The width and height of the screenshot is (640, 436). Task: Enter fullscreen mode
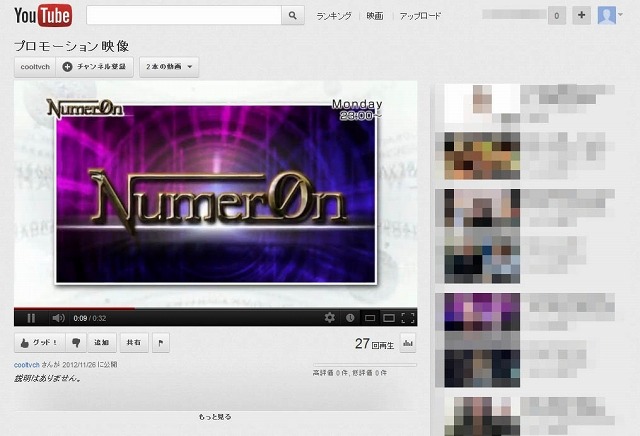(x=408, y=318)
